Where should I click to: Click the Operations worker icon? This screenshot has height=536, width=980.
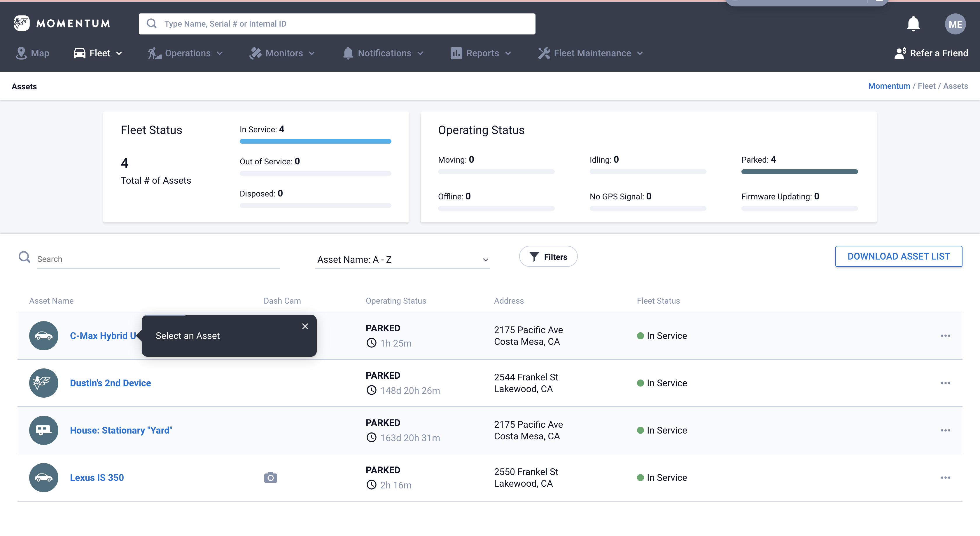click(155, 53)
